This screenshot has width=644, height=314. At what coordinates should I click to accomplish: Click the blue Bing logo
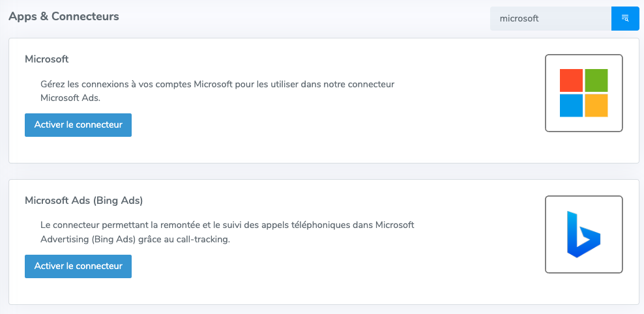[x=583, y=235]
